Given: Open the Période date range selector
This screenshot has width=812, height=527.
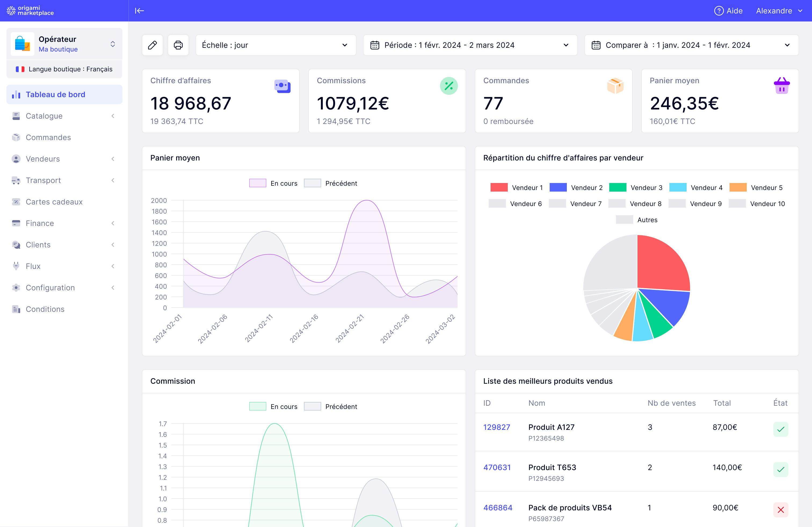Looking at the screenshot, I should 470,45.
